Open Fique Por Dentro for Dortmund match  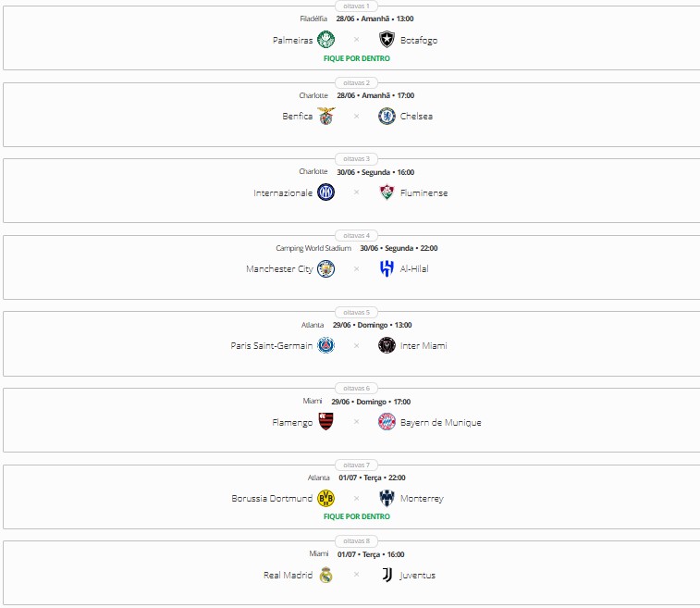click(x=356, y=516)
